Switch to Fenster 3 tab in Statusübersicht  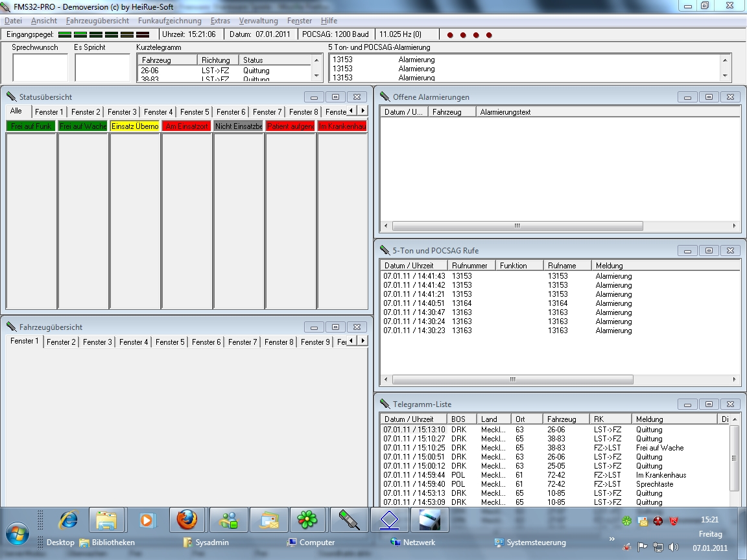tap(122, 112)
